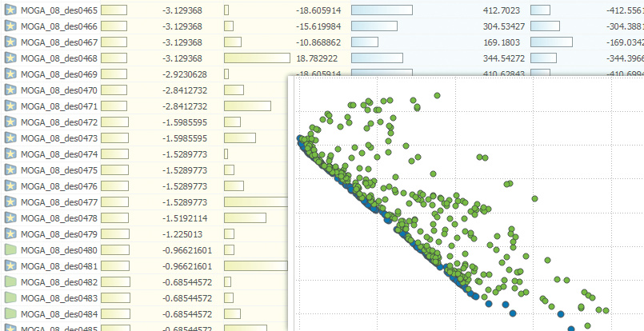Select the MOGA_08_des0470 design row label
The image size is (644, 331).
click(x=59, y=90)
